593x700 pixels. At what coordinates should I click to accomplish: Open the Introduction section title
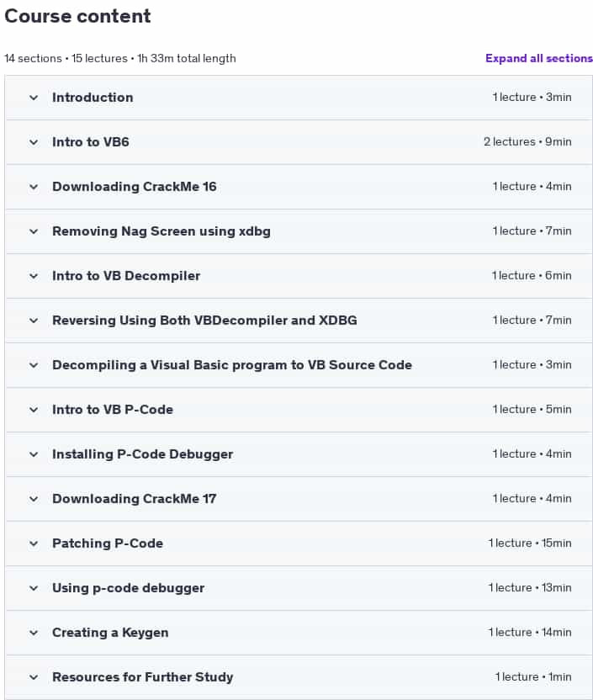pyautogui.click(x=93, y=98)
